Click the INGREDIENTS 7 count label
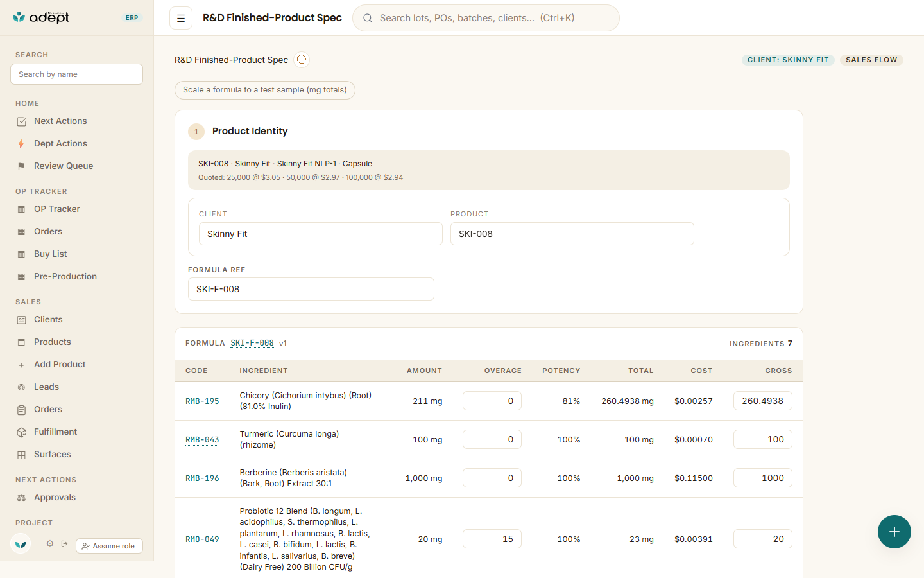 [x=761, y=344]
